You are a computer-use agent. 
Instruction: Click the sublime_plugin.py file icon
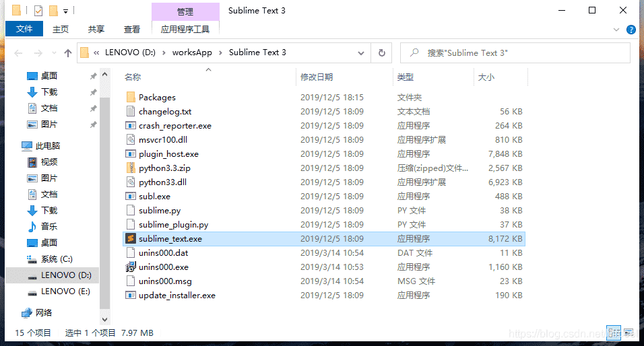click(131, 225)
